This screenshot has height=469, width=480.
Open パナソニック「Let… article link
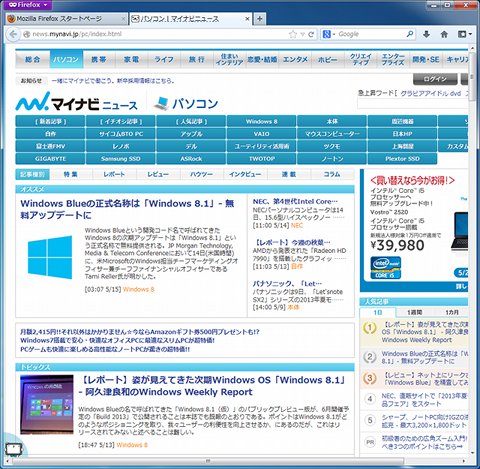pyautogui.click(x=287, y=284)
